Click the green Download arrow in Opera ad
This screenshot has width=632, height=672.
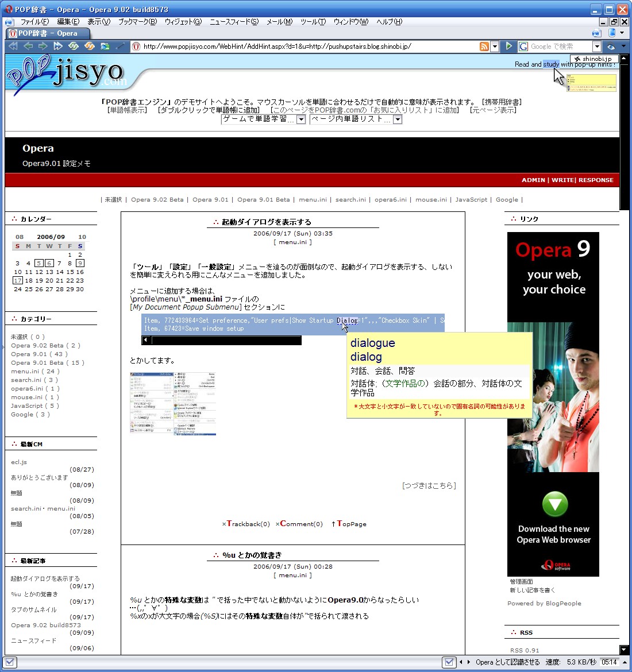coord(555,504)
